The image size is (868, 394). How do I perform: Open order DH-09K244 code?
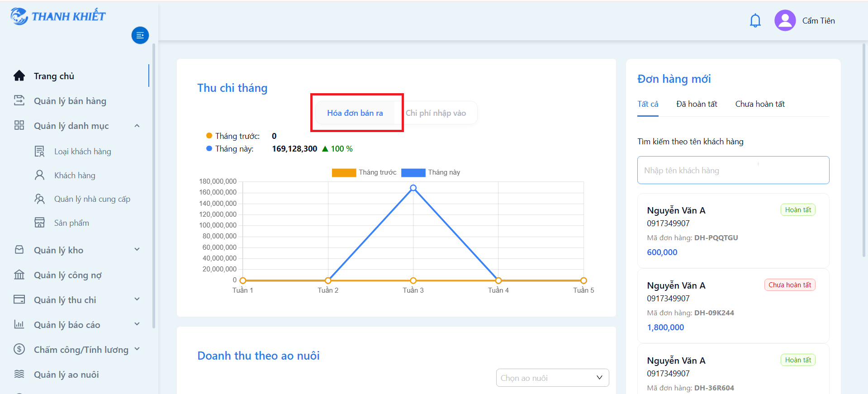(x=714, y=313)
